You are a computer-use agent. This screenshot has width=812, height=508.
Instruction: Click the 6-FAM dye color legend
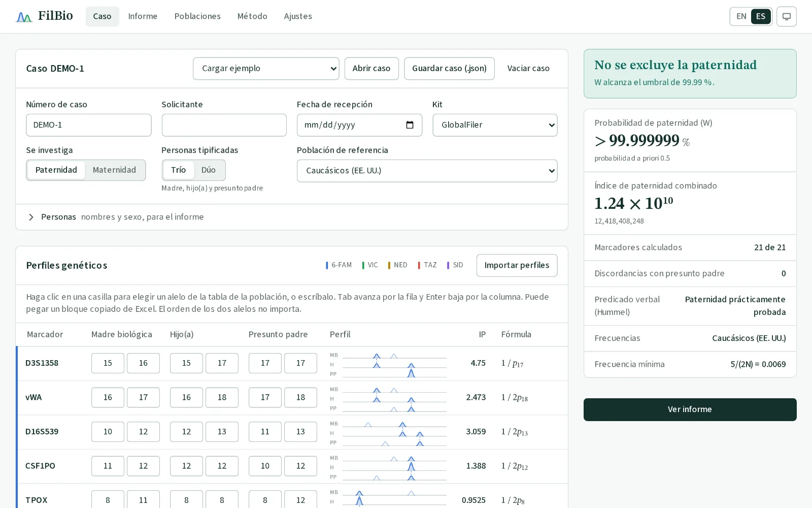coord(339,265)
